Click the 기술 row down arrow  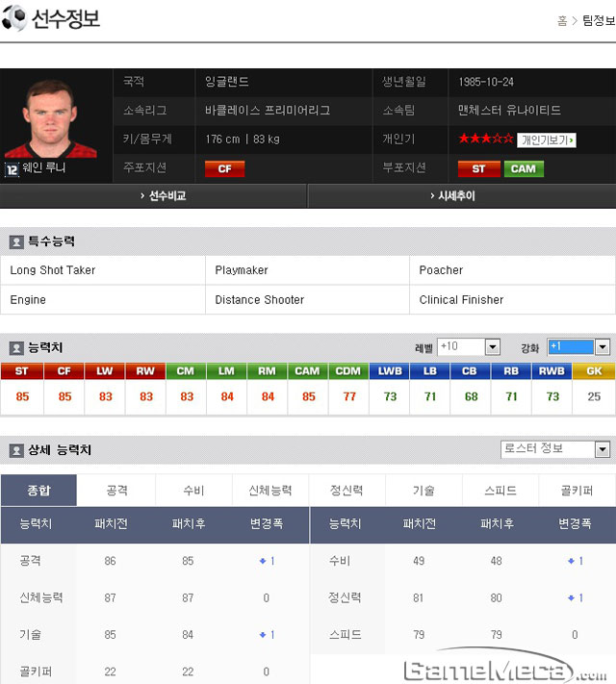pos(263,635)
